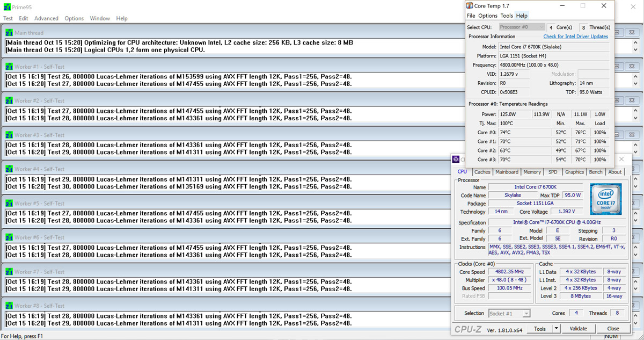This screenshot has width=644, height=340.
Task: Switch to the CPU tab in CPU-Z
Action: 462,172
